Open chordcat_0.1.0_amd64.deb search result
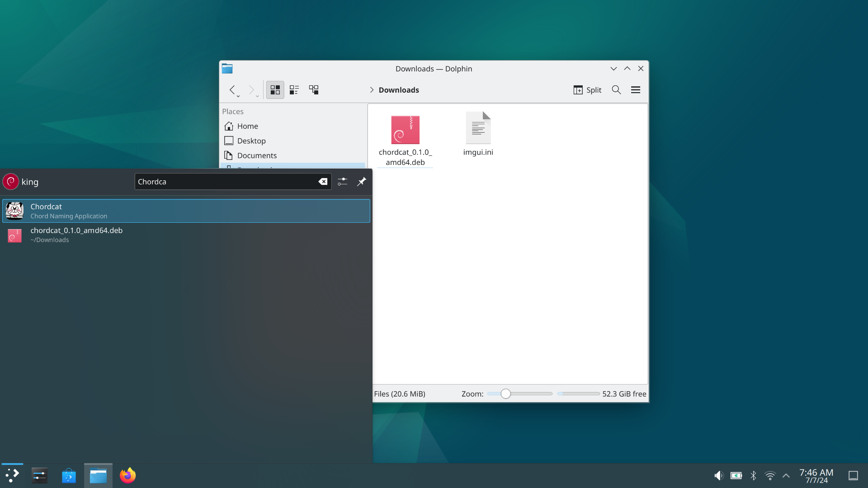This screenshot has height=488, width=868. 186,235
